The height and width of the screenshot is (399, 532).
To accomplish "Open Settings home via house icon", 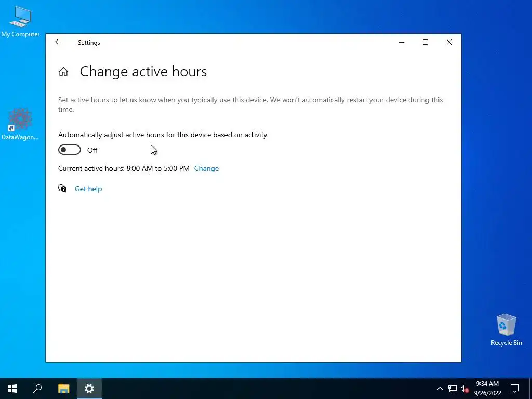I will click(63, 72).
